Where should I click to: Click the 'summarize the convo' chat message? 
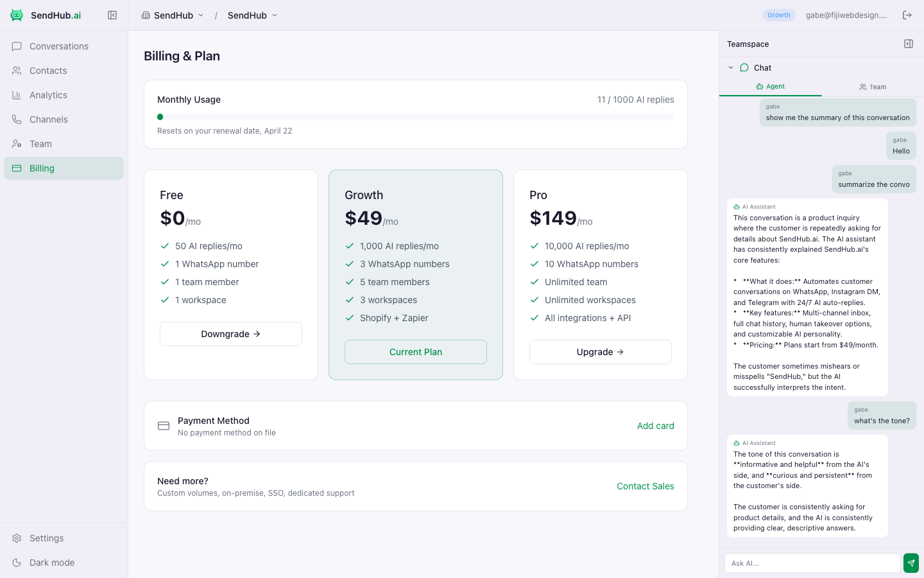click(x=874, y=179)
